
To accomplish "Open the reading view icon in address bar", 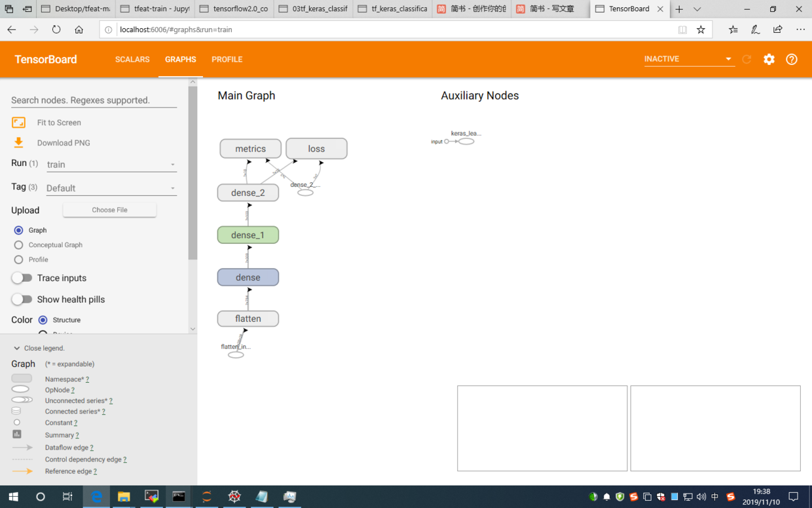I will 682,29.
